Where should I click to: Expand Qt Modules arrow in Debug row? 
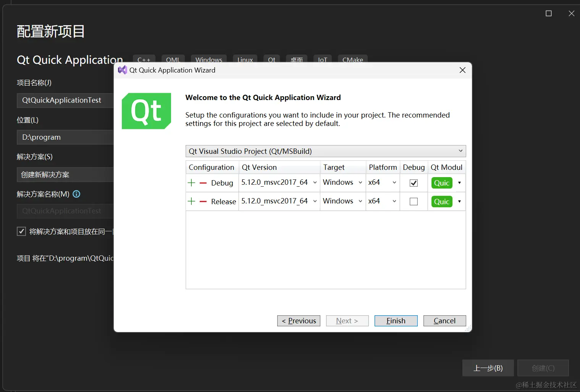click(459, 183)
